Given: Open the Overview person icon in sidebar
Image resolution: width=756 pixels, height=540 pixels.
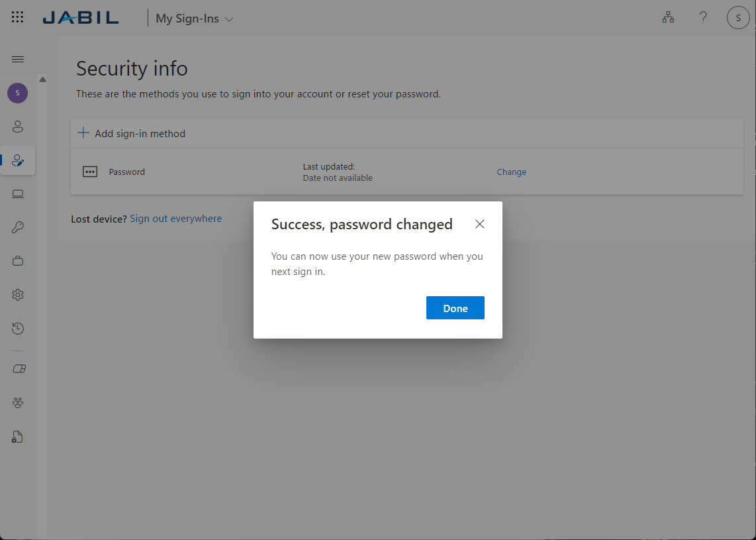Looking at the screenshot, I should click(18, 126).
